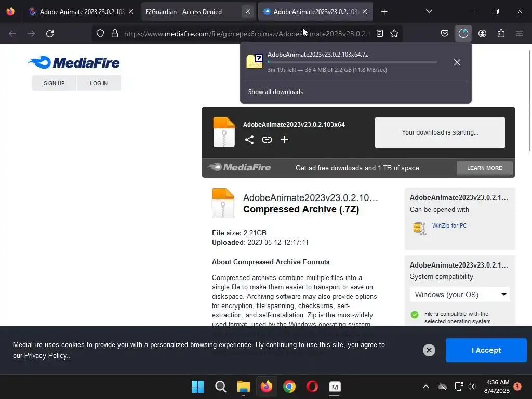Click the I Accept cookies button
The image size is (532, 399).
pos(486,350)
